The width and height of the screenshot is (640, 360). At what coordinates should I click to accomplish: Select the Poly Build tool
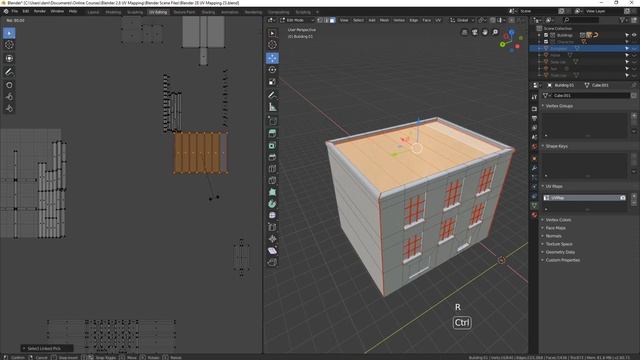(272, 192)
